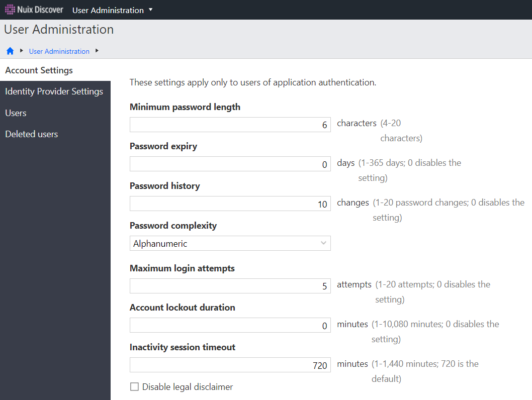The height and width of the screenshot is (400, 532).
Task: Expand arrow after User Administration breadcrumb
Action: pyautogui.click(x=97, y=51)
